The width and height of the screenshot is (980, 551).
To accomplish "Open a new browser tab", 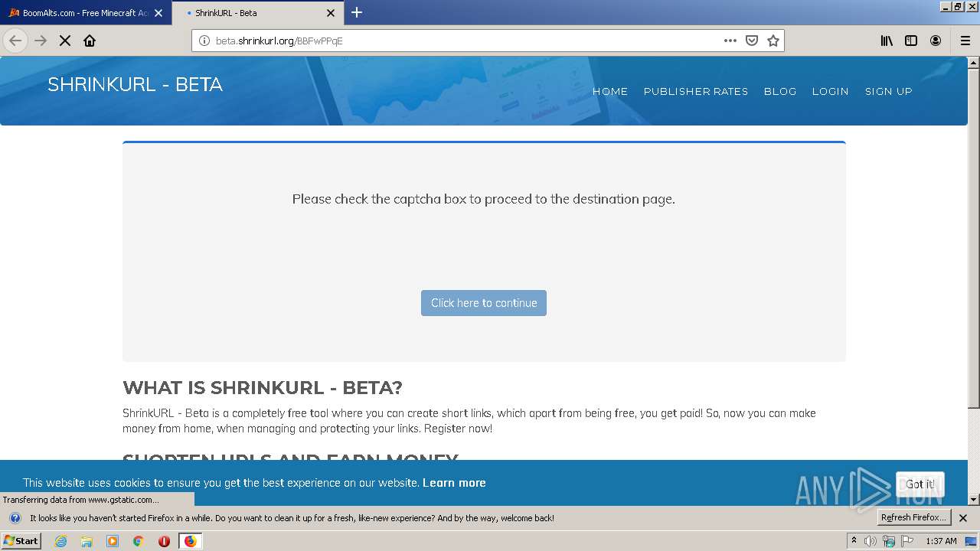I will [357, 12].
